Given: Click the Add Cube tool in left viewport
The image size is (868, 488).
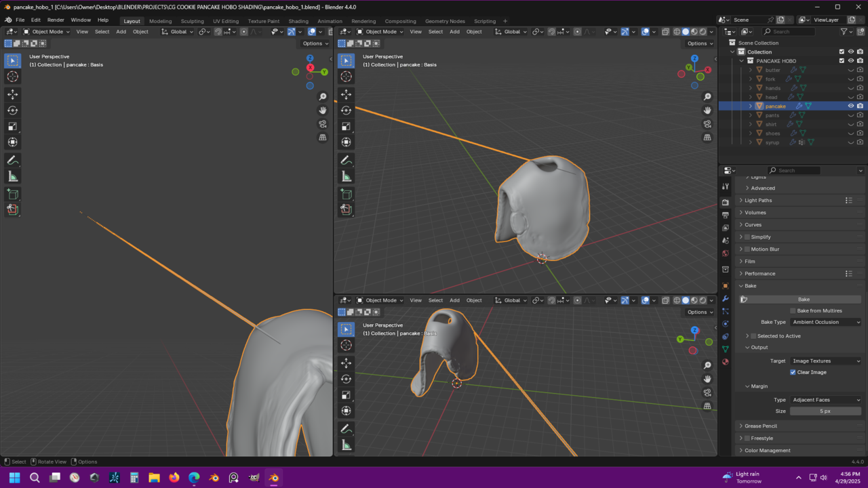Looking at the screenshot, I should coord(12,195).
